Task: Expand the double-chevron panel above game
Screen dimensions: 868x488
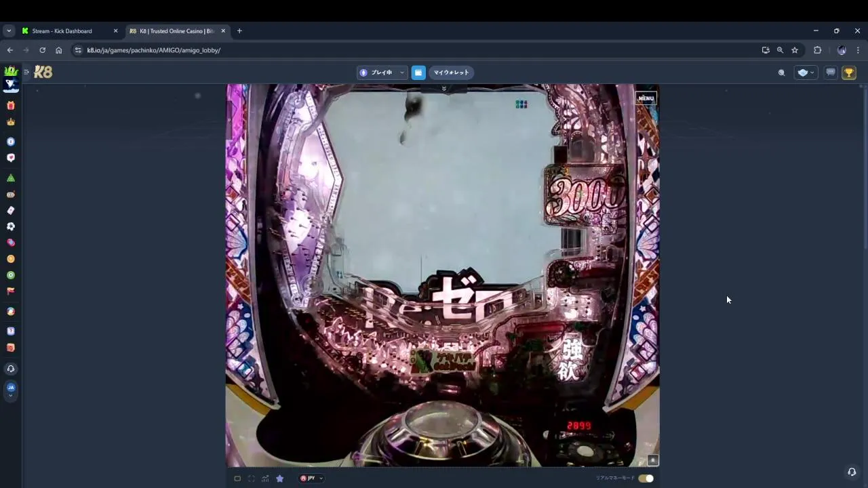Action: [444, 89]
